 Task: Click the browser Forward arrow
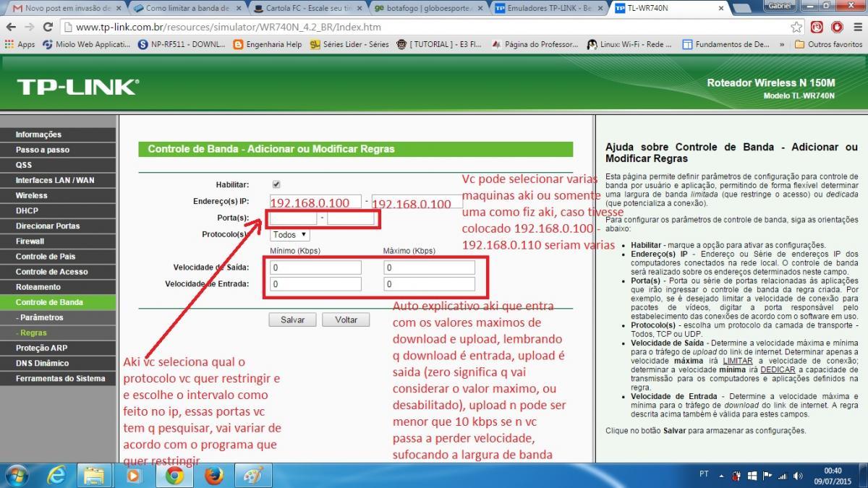click(29, 27)
